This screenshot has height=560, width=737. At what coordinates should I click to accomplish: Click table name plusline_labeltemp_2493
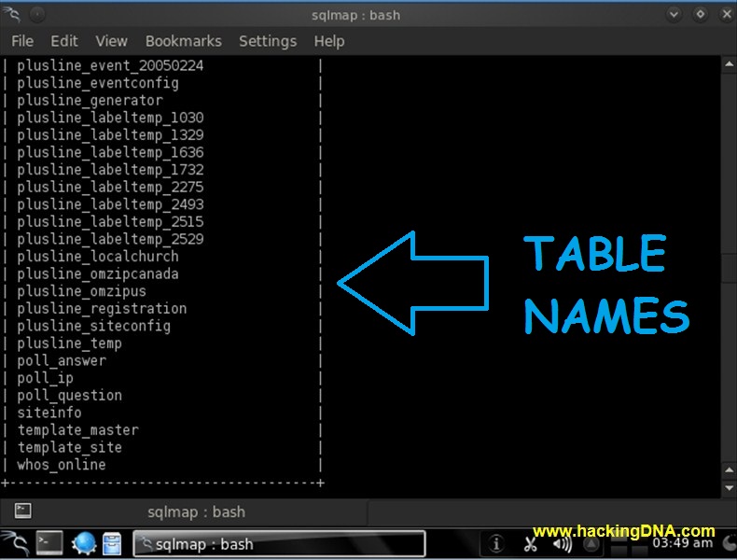(x=110, y=205)
